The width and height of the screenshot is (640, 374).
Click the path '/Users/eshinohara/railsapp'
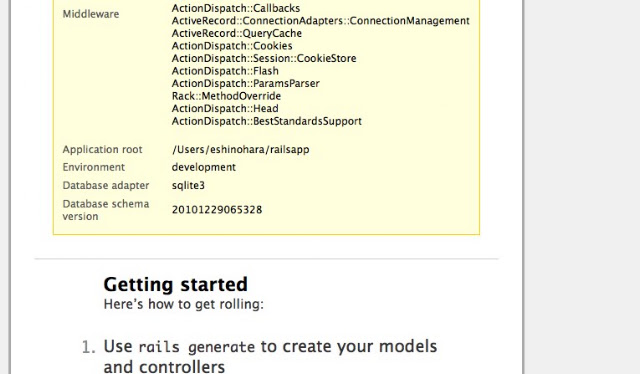[x=240, y=150]
